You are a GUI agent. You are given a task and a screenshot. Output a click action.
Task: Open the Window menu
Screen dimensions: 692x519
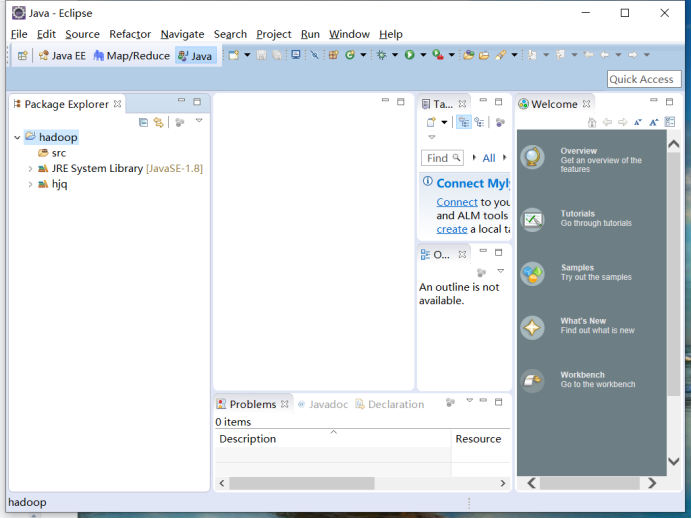click(349, 34)
